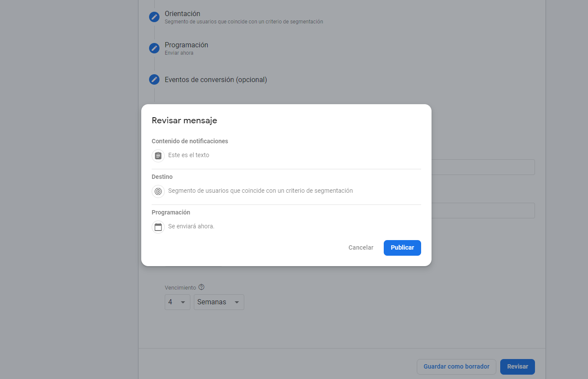
Task: Click the help icon next to Vencimiento
Action: point(201,287)
